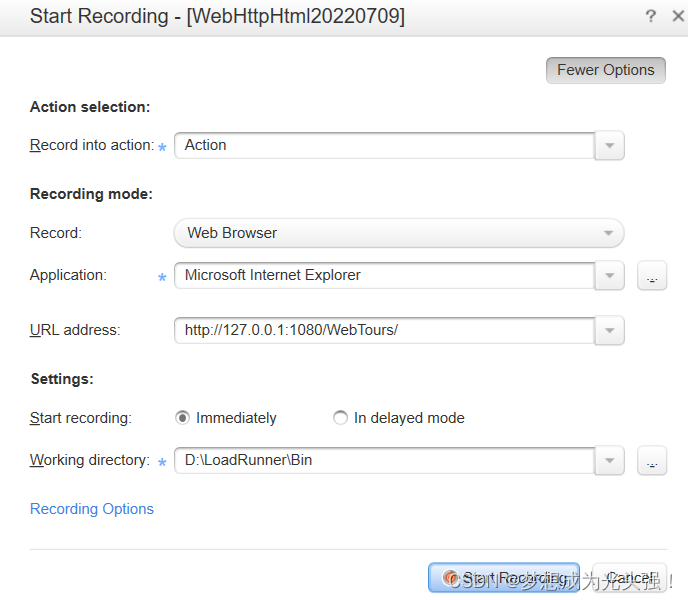The width and height of the screenshot is (688, 600).
Task: Select In delayed mode radio button
Action: pos(340,417)
